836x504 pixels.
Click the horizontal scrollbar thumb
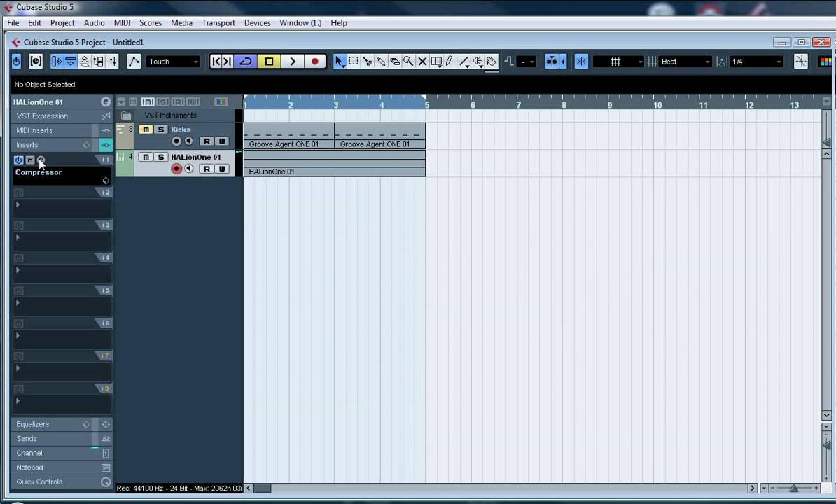pos(261,488)
